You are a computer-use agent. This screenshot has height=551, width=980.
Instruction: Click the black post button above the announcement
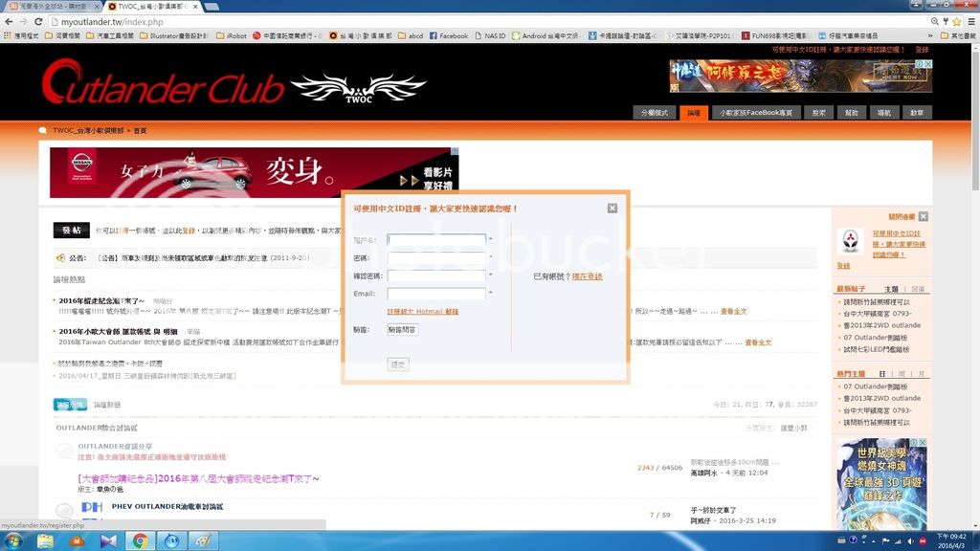tap(71, 230)
